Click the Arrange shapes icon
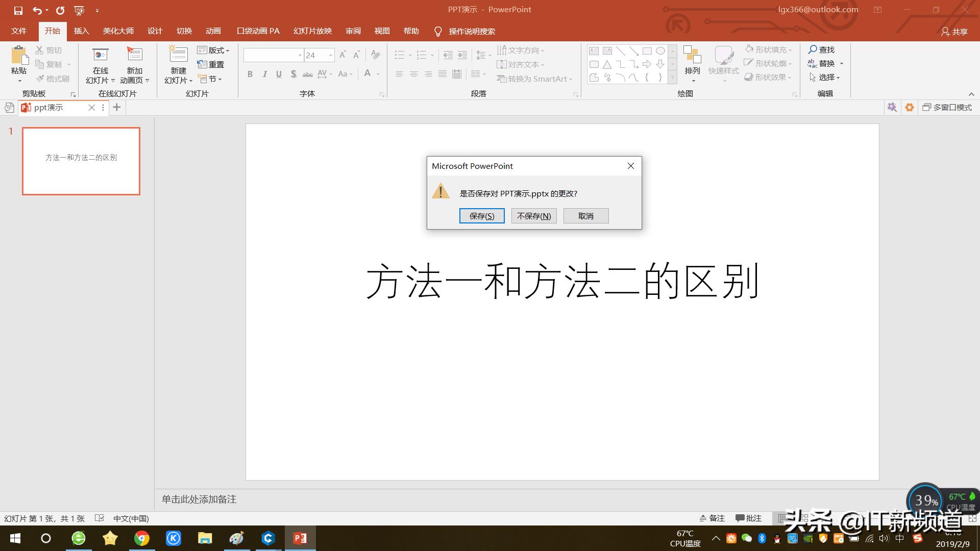This screenshot has width=980, height=551. pos(692,55)
